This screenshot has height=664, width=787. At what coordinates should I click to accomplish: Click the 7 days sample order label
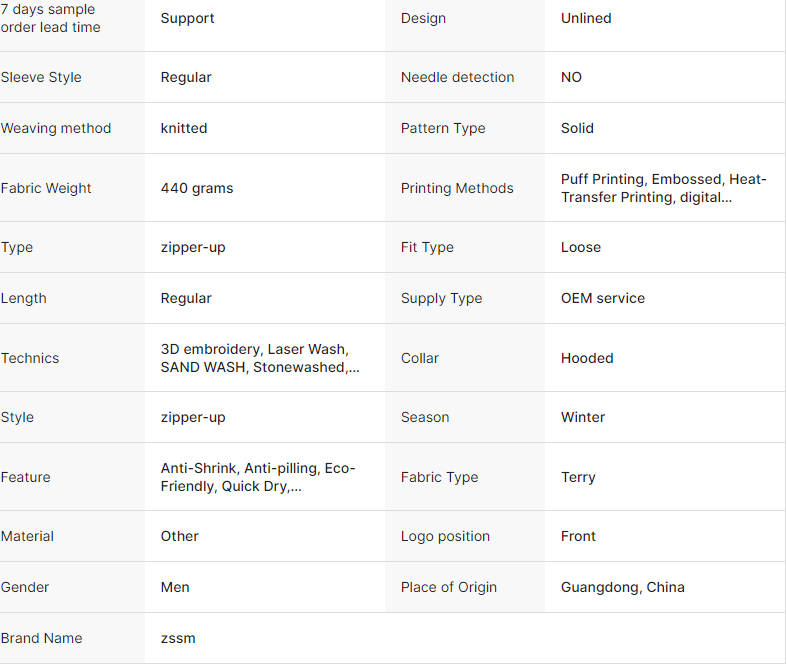(50, 18)
